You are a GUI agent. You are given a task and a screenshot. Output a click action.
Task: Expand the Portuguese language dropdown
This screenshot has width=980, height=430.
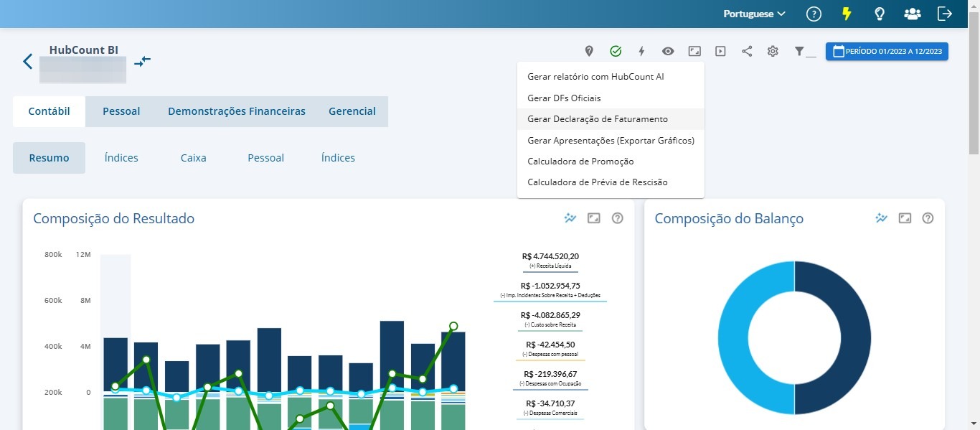(x=754, y=14)
